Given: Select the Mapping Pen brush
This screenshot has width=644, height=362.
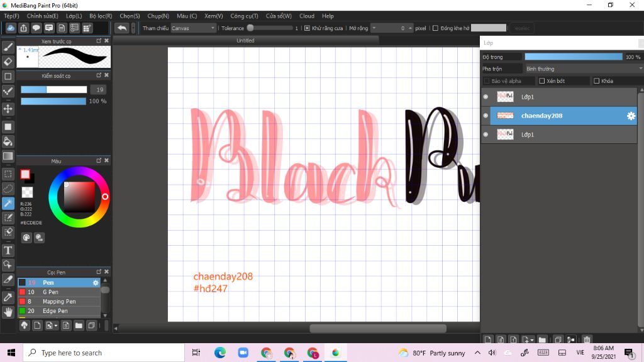Looking at the screenshot, I should (58, 301).
